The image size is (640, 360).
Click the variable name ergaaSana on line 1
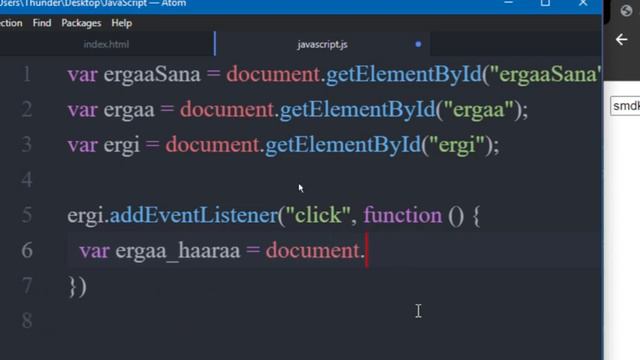[152, 75]
